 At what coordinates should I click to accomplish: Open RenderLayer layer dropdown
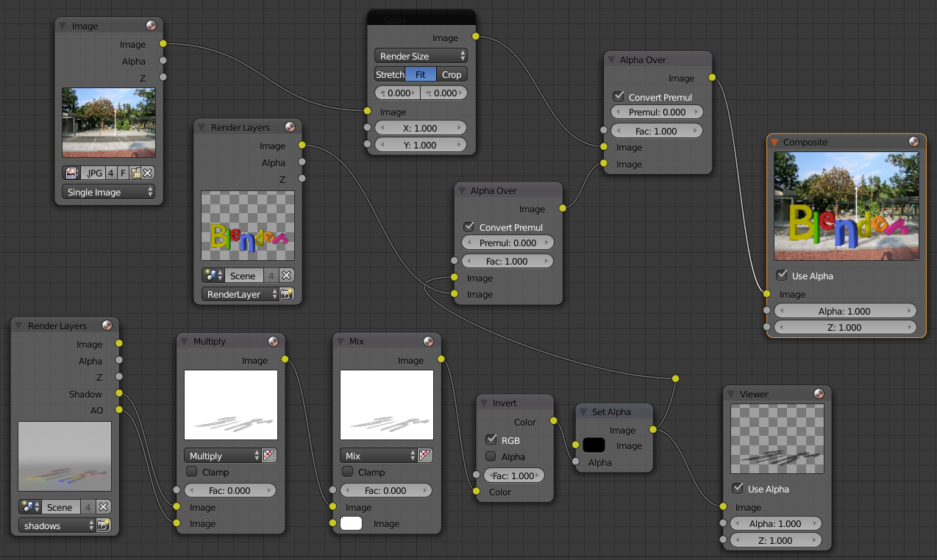click(x=240, y=294)
